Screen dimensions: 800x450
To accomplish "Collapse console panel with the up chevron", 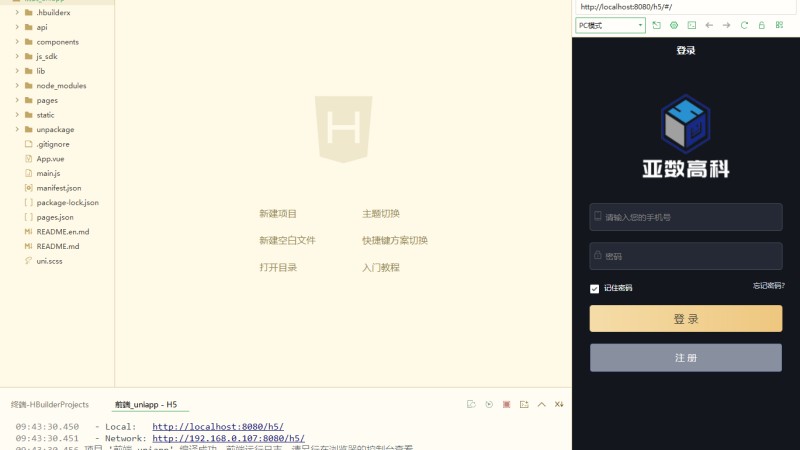I will point(541,404).
